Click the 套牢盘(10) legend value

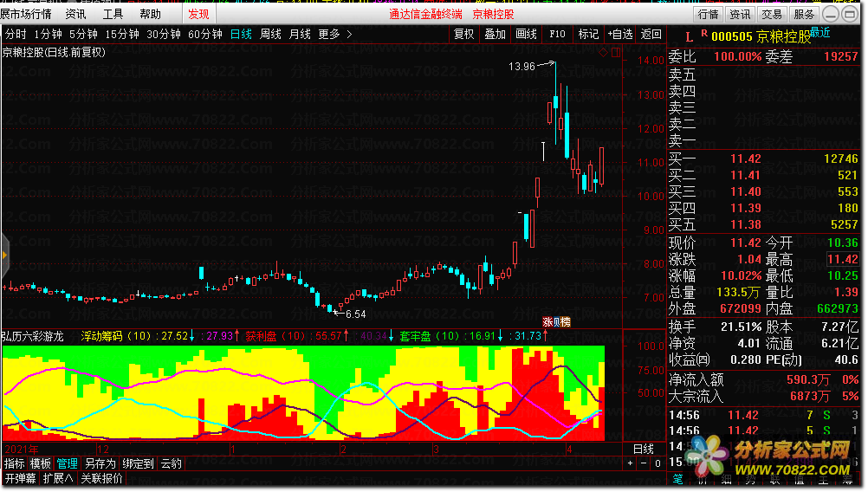(x=450, y=336)
